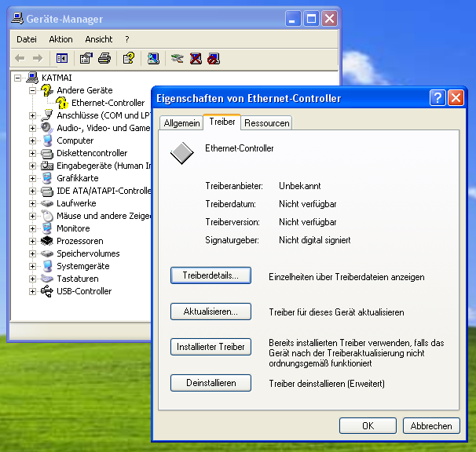Open the Datei menu

27,39
